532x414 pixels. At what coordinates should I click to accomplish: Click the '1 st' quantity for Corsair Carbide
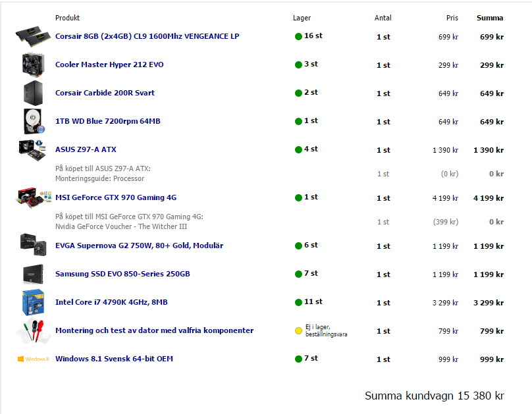click(383, 93)
